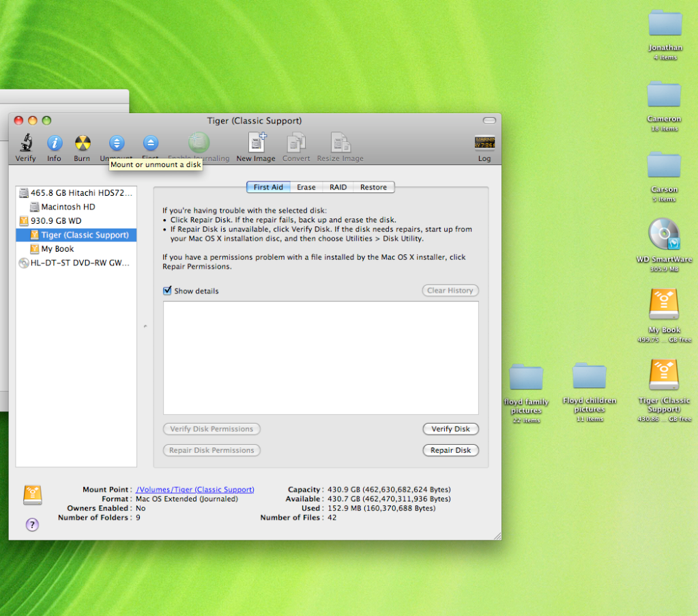Viewport: 698px width, 616px height.
Task: Click the purple help question mark button
Action: click(x=32, y=525)
